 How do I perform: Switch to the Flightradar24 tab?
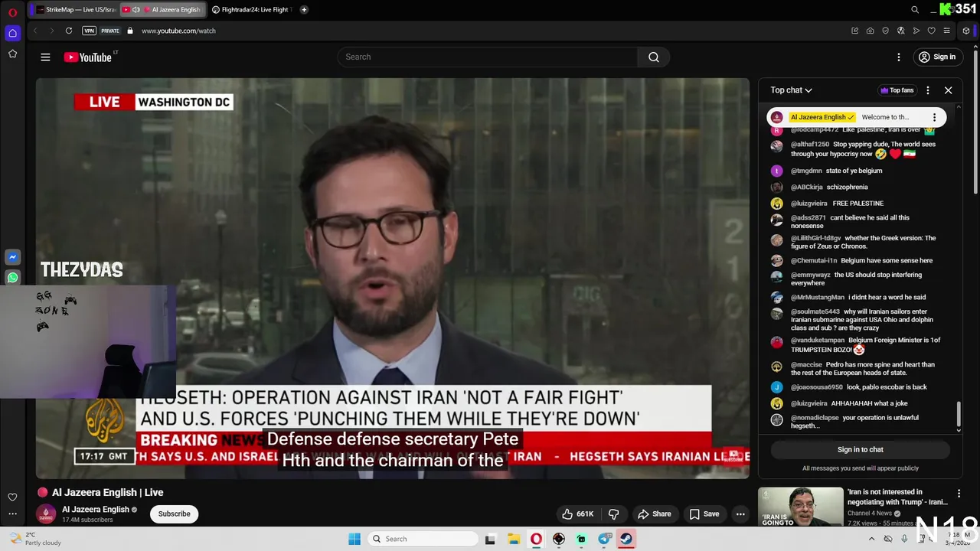click(x=253, y=10)
